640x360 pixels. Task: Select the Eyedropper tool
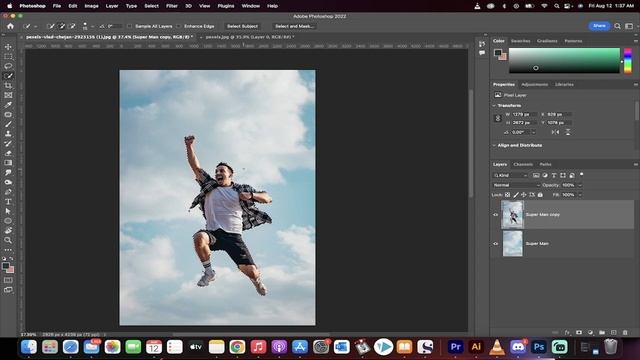(8, 105)
